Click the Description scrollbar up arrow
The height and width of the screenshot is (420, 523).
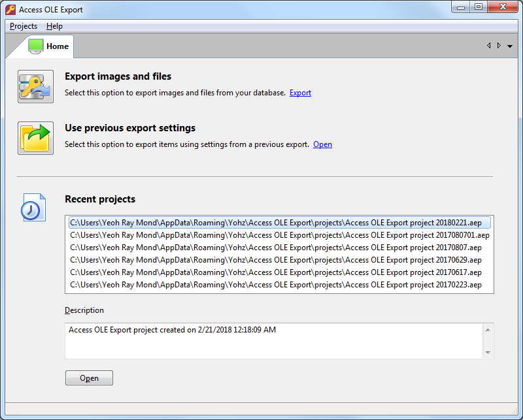(x=488, y=330)
